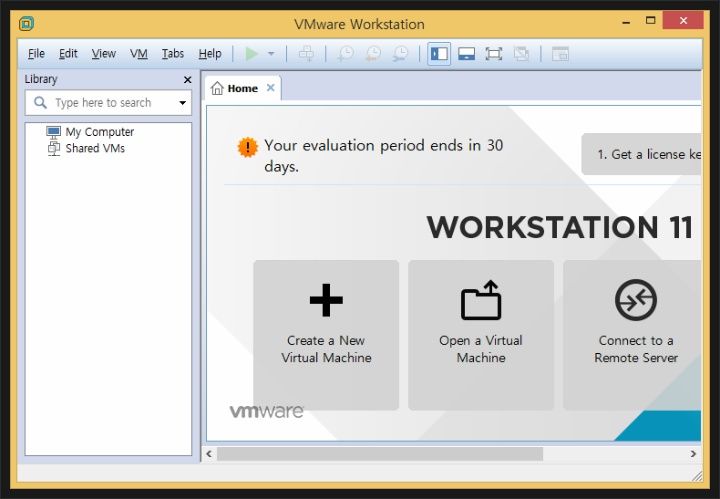This screenshot has width=720, height=499.
Task: Click the Unity mode toolbar icon
Action: coord(521,54)
